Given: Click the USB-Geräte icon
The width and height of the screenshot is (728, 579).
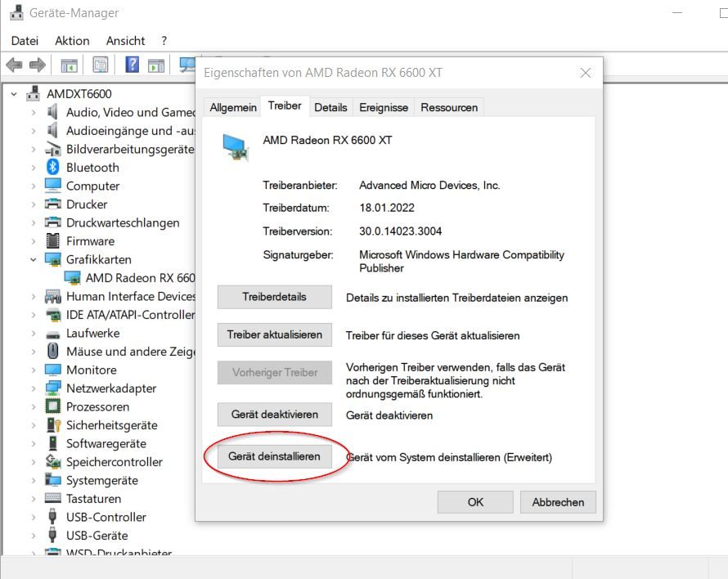Looking at the screenshot, I should tap(52, 535).
